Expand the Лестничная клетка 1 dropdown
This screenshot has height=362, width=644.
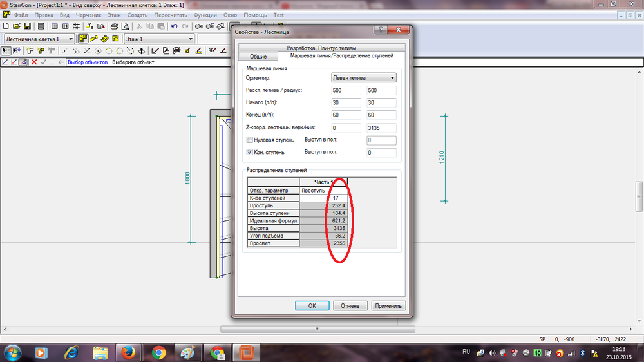click(70, 39)
